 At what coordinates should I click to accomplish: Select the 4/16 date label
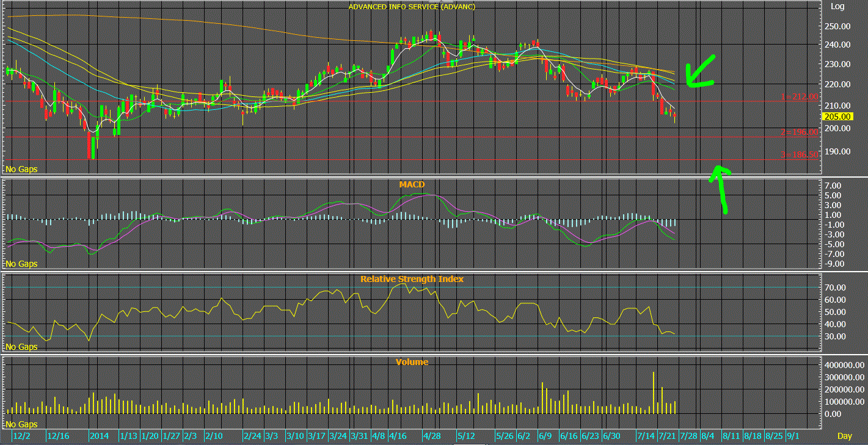[x=398, y=436]
